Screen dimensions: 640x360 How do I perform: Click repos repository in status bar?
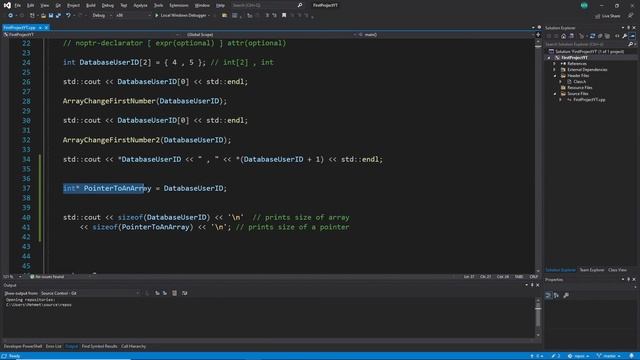pos(579,356)
